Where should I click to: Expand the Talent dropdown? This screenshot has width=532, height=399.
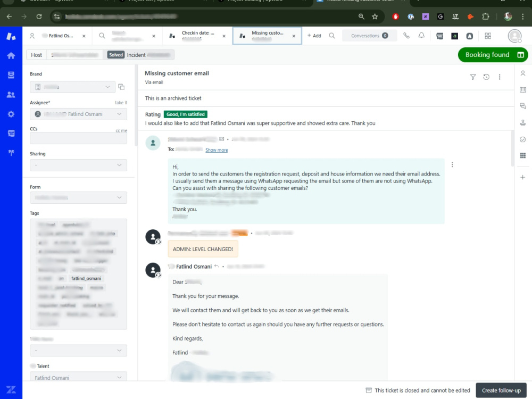[78, 377]
